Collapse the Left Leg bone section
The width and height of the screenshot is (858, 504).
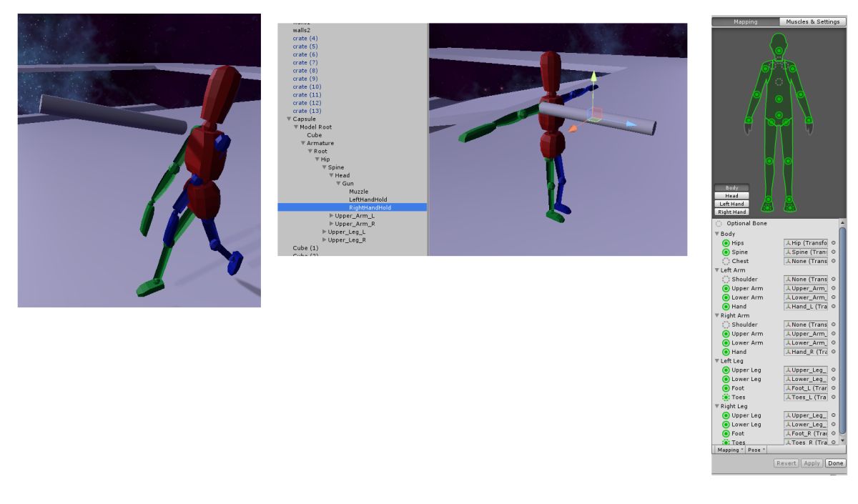coord(717,361)
